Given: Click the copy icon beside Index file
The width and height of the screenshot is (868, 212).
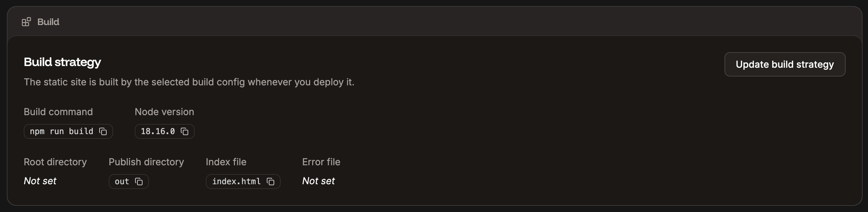Looking at the screenshot, I should pos(270,182).
